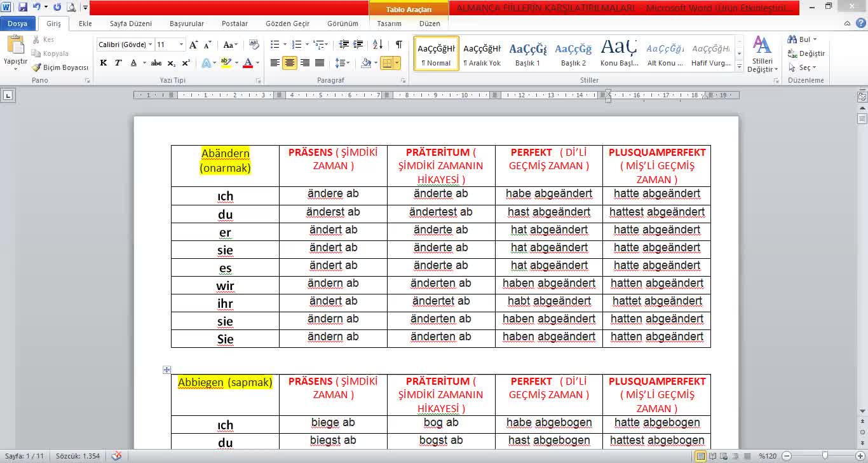Switch to the Sayfa Düzeni tab
This screenshot has width=868, height=463.
131,24
